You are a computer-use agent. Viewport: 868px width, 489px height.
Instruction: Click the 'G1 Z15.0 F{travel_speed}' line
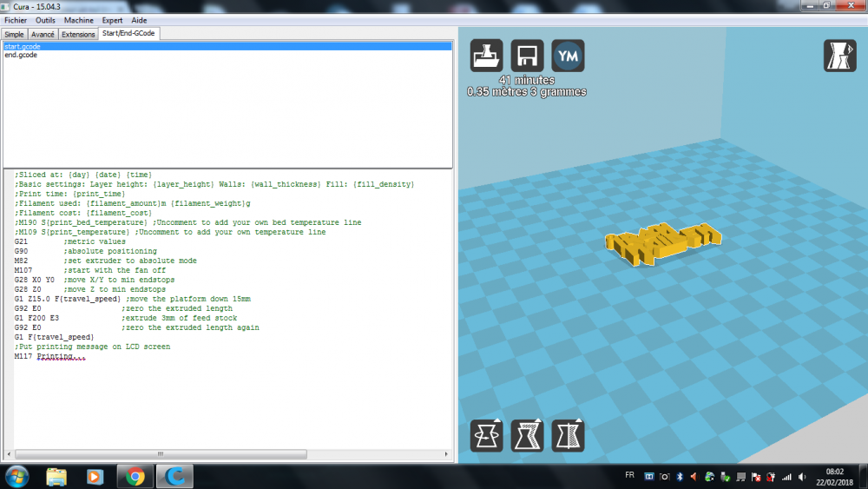click(x=132, y=299)
